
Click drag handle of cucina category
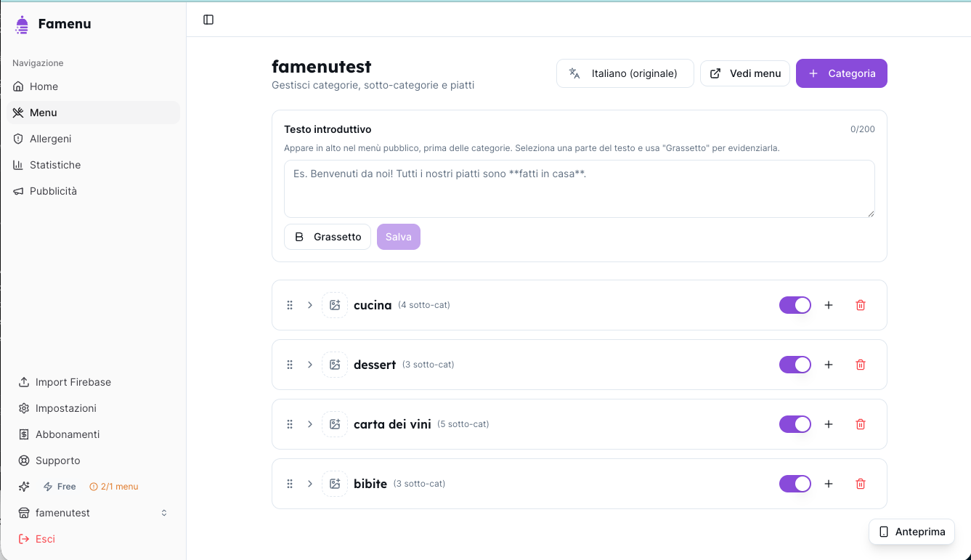290,305
